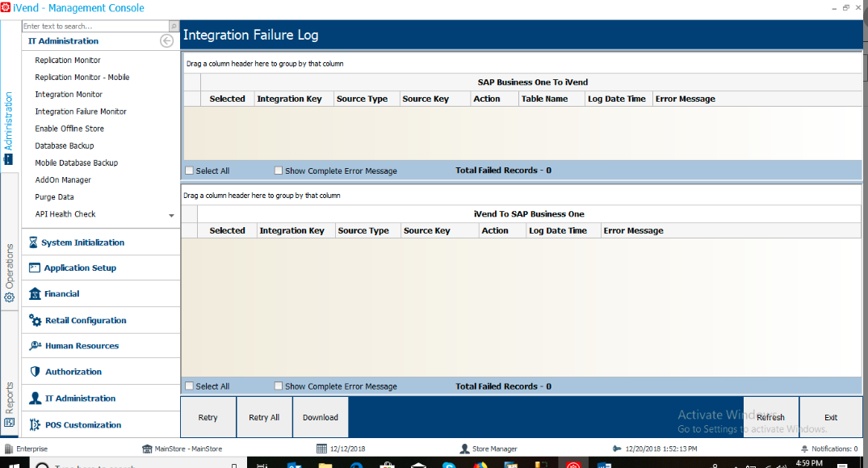Sort iVend-to-SAP grid by Source Type
This screenshot has width=868, height=468.
[367, 230]
